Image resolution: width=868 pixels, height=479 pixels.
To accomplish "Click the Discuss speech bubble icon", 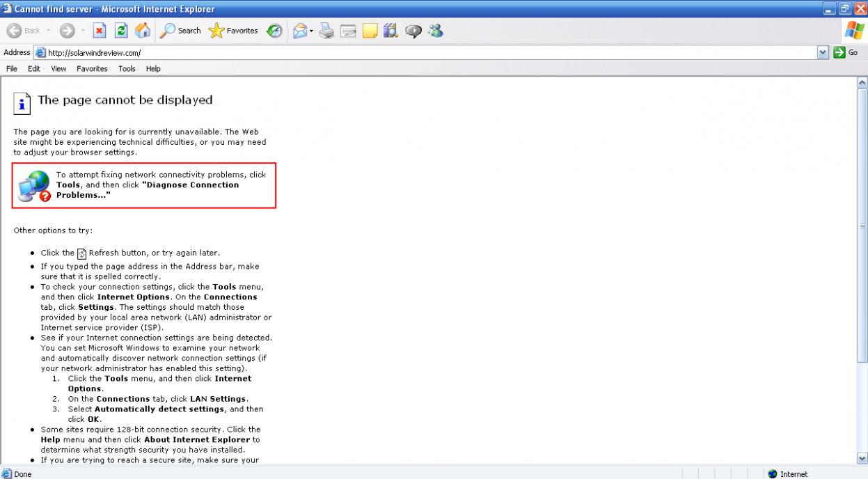I will tap(413, 31).
